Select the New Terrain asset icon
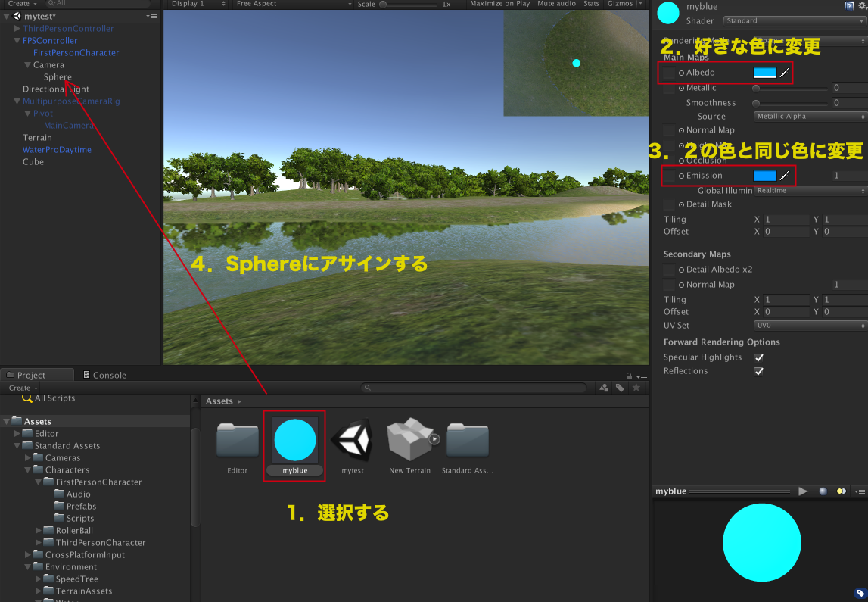Image resolution: width=868 pixels, height=602 pixels. point(409,440)
